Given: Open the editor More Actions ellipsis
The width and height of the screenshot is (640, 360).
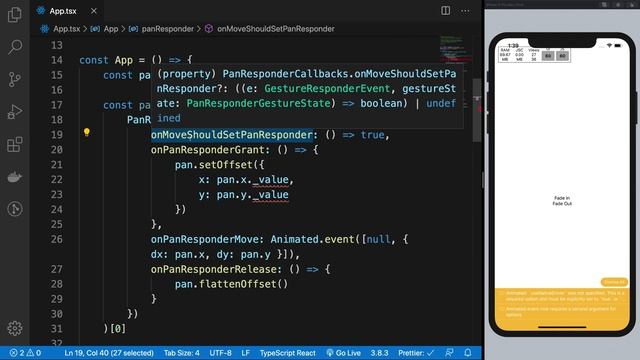Looking at the screenshot, I should 465,11.
